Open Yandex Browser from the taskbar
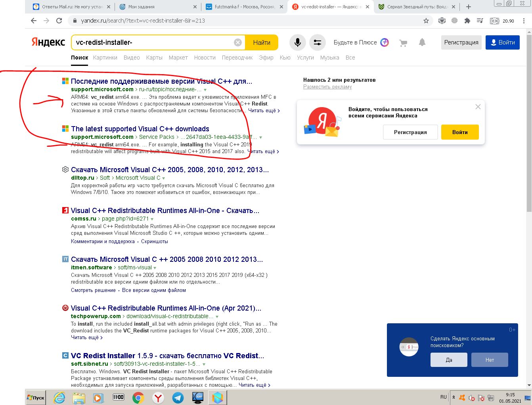The image size is (532, 405). coord(158,397)
